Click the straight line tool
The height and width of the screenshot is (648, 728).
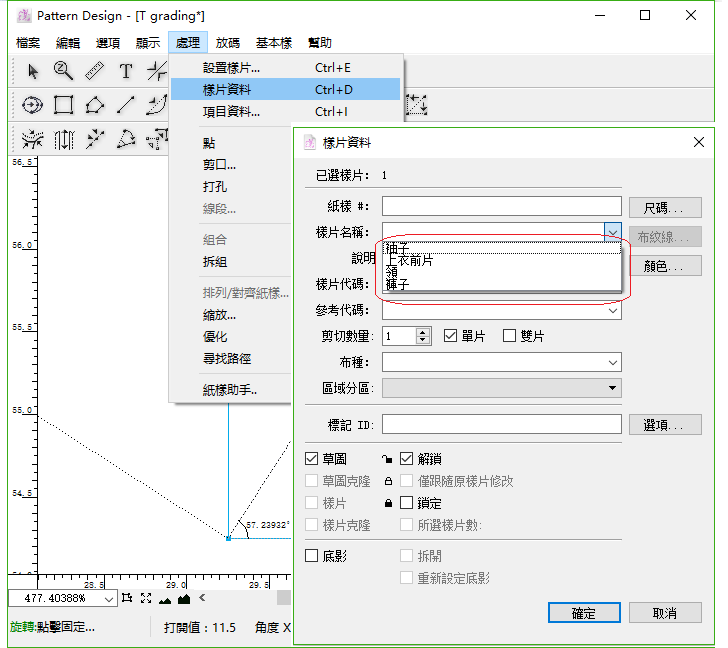(126, 105)
